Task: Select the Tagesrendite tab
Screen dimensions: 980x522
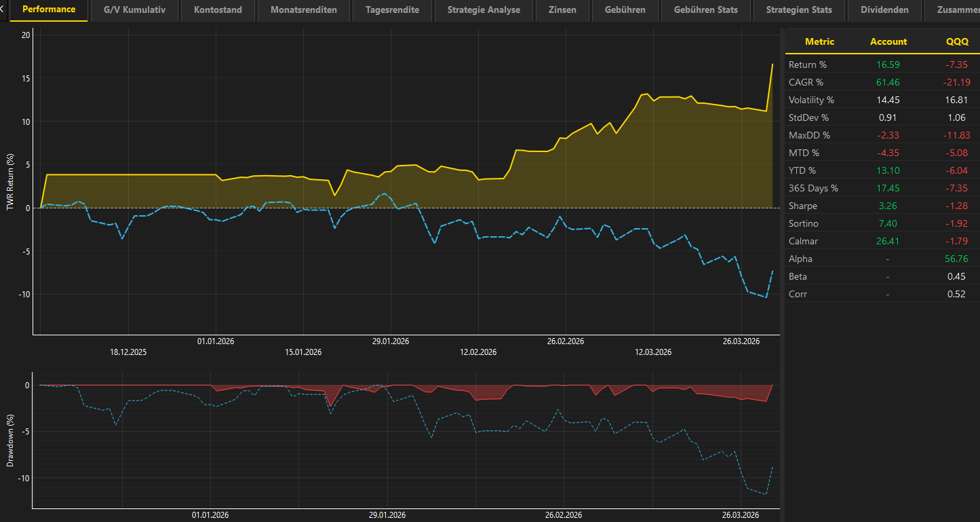Action: [x=392, y=10]
